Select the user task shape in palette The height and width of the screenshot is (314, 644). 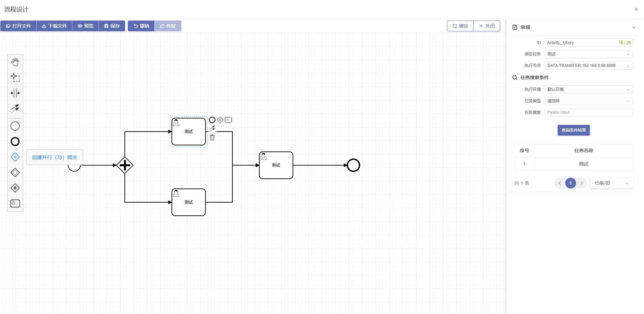[x=15, y=203]
